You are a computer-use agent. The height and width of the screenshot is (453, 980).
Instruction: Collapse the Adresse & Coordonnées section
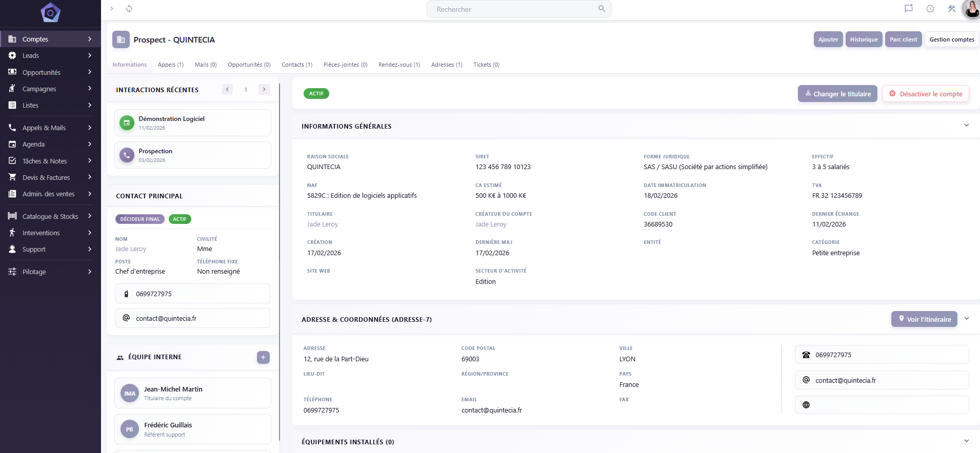coord(967,319)
